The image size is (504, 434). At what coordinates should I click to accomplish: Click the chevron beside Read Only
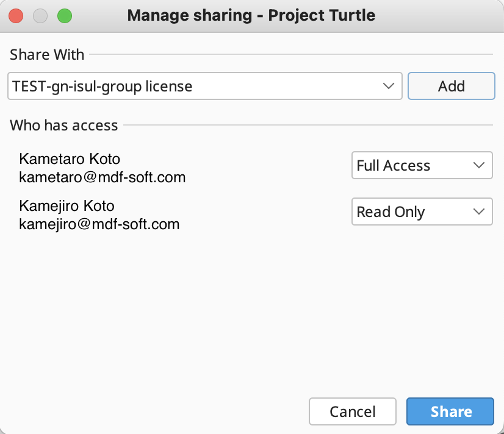(478, 212)
